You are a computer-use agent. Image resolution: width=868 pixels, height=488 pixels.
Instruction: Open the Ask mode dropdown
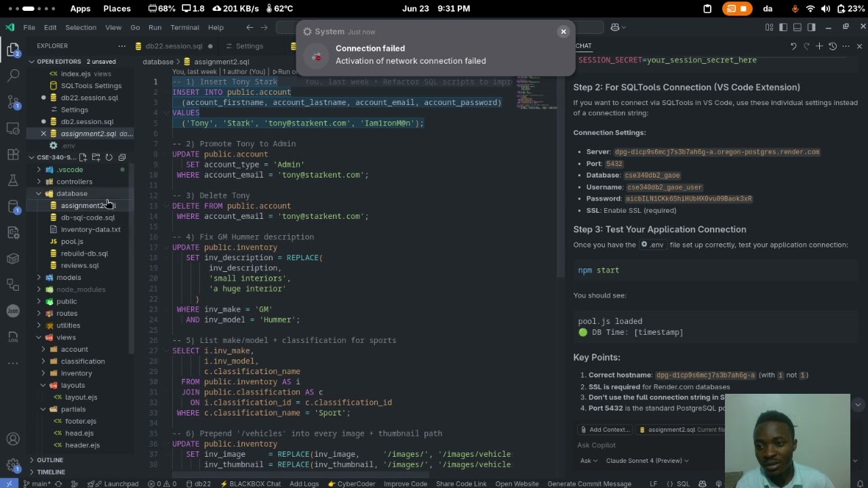click(x=589, y=461)
